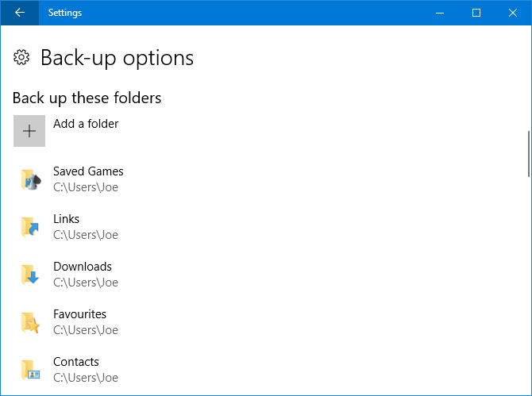This screenshot has height=396, width=532.
Task: Click the 'Back up these folders' heading
Action: [x=87, y=98]
